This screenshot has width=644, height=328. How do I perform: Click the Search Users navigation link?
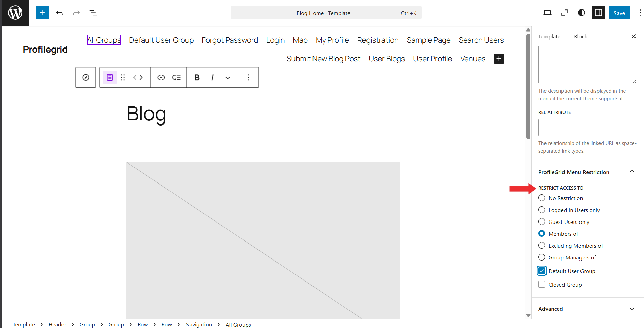pyautogui.click(x=481, y=40)
